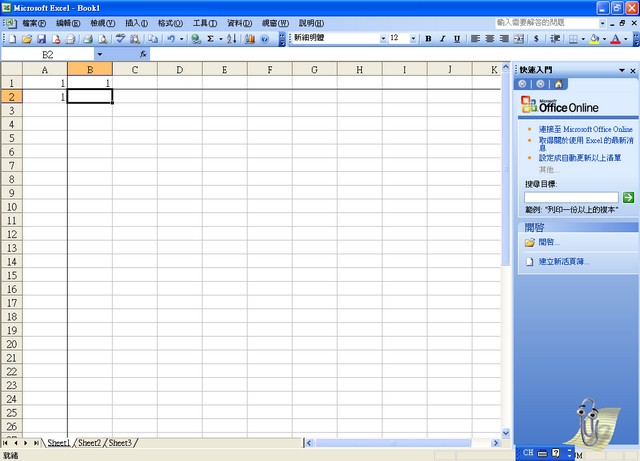Viewport: 640px width, 461px height.
Task: Create a new blank workbook from toolbar
Action: [12, 39]
